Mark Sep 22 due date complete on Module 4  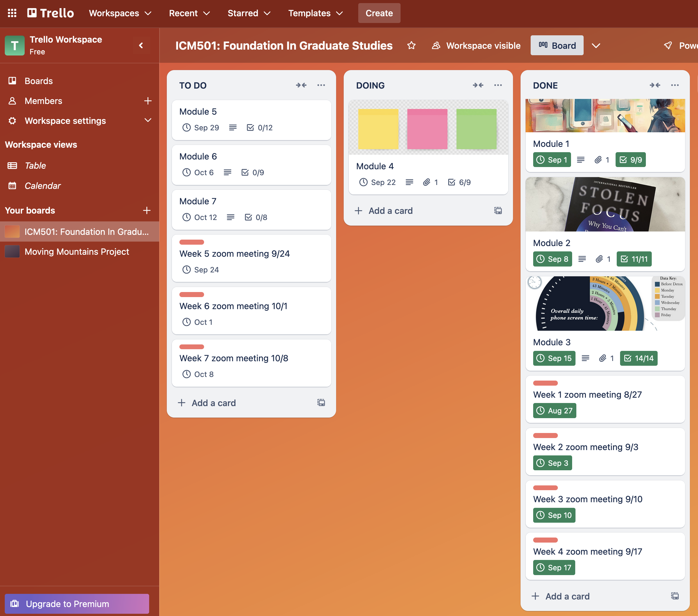[x=377, y=182]
